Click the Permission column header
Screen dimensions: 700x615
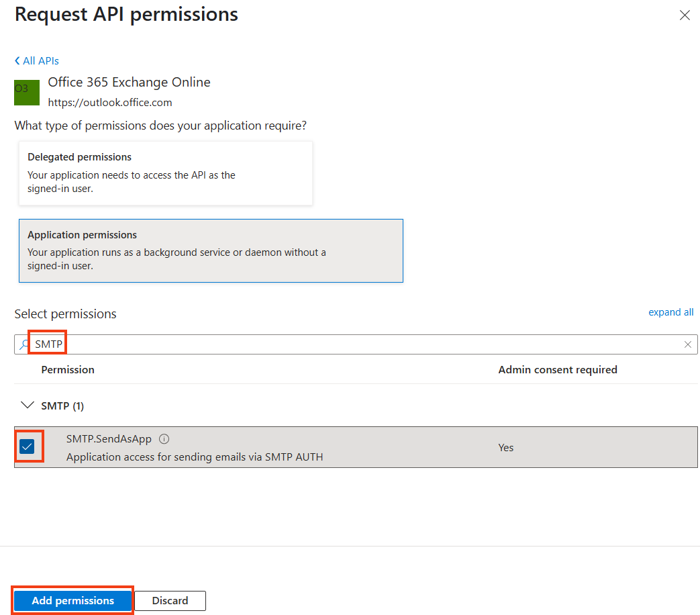point(68,370)
